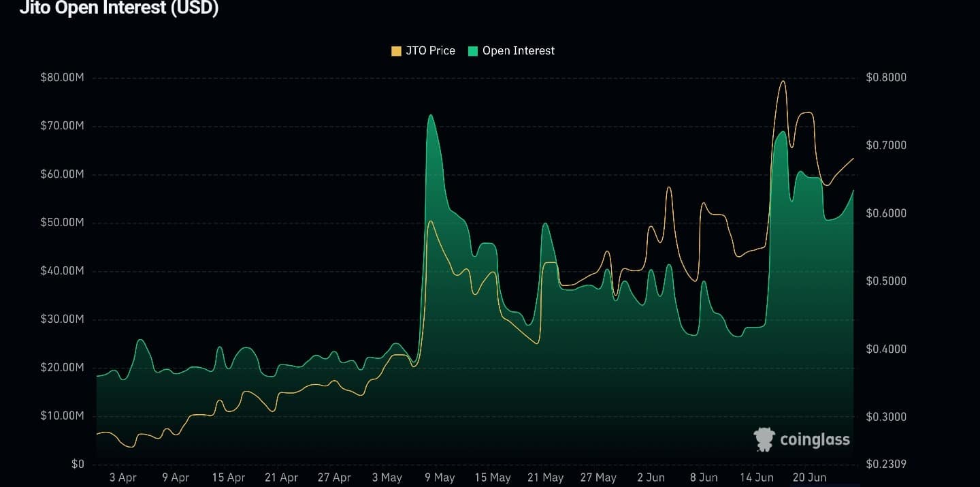Screen dimensions: 980x487
Task: Select the 20 Jun date axis label
Action: (x=810, y=477)
